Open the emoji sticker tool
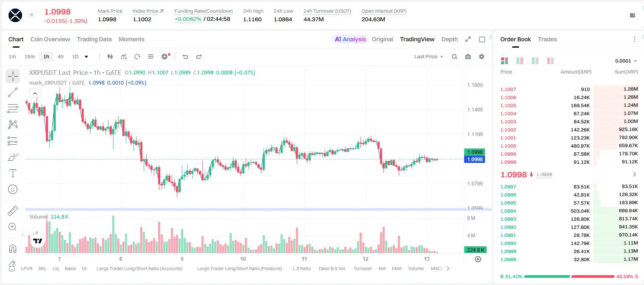644x285 pixels. pyautogui.click(x=13, y=189)
